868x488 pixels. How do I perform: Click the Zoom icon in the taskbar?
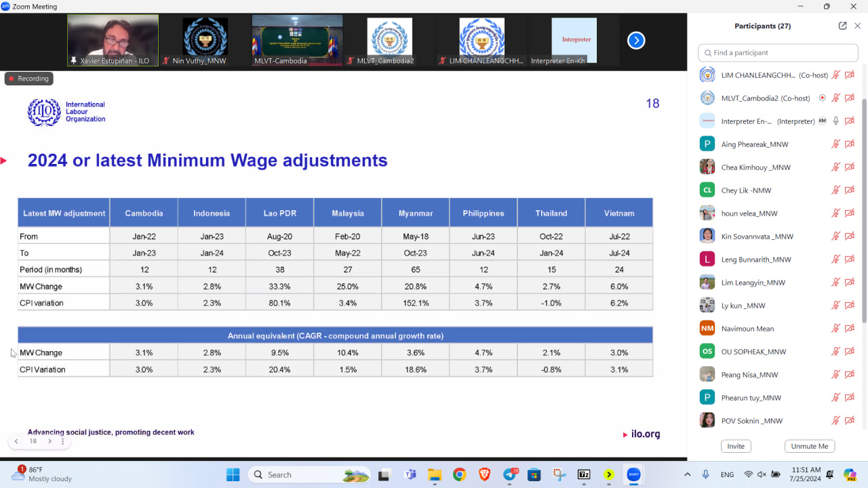point(633,474)
